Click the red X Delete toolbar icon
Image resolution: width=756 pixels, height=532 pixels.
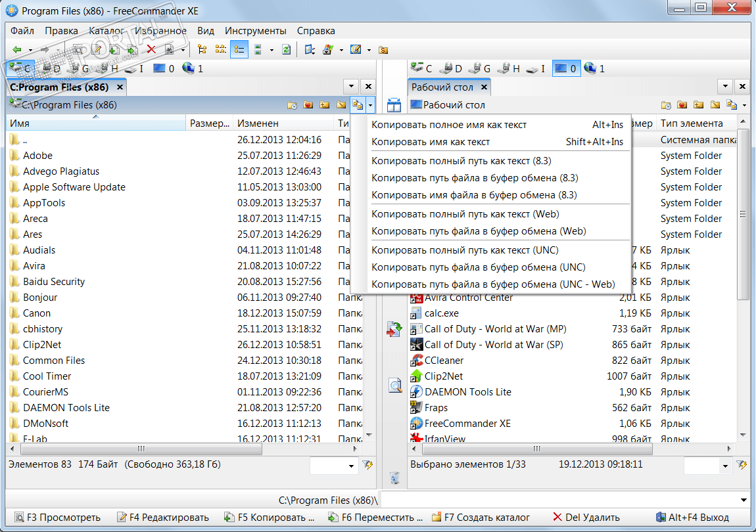[151, 50]
